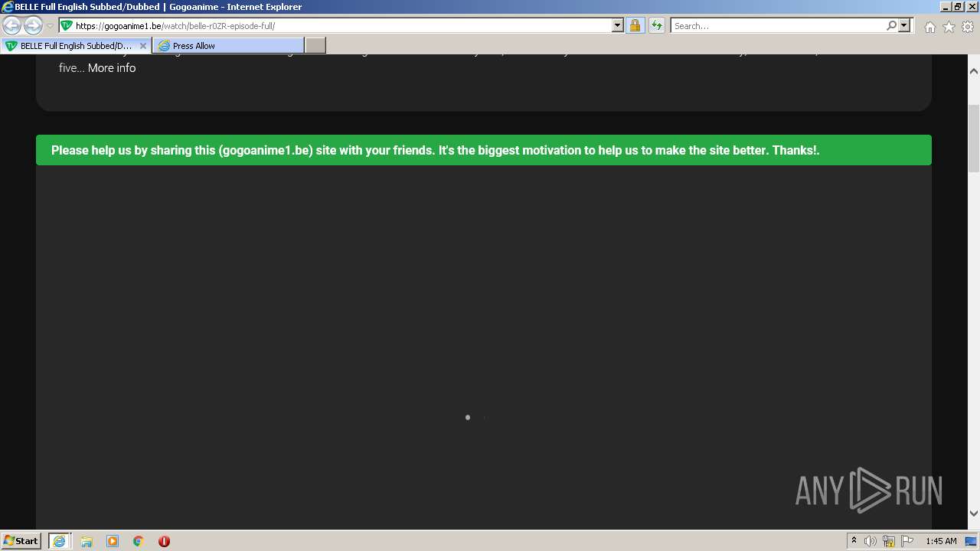Close the BELLE Full English Subbed tab
This screenshot has height=551, width=980.
[x=143, y=46]
